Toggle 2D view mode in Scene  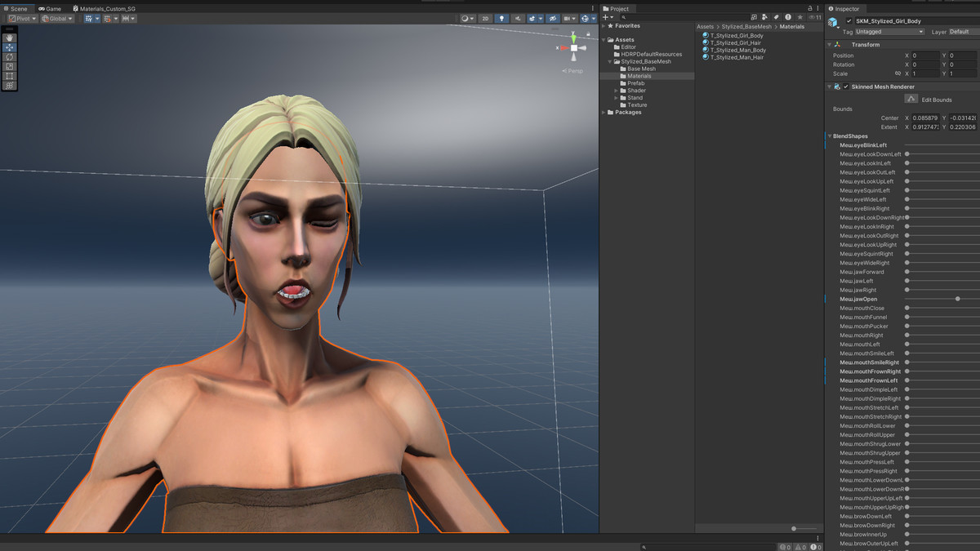[x=485, y=18]
